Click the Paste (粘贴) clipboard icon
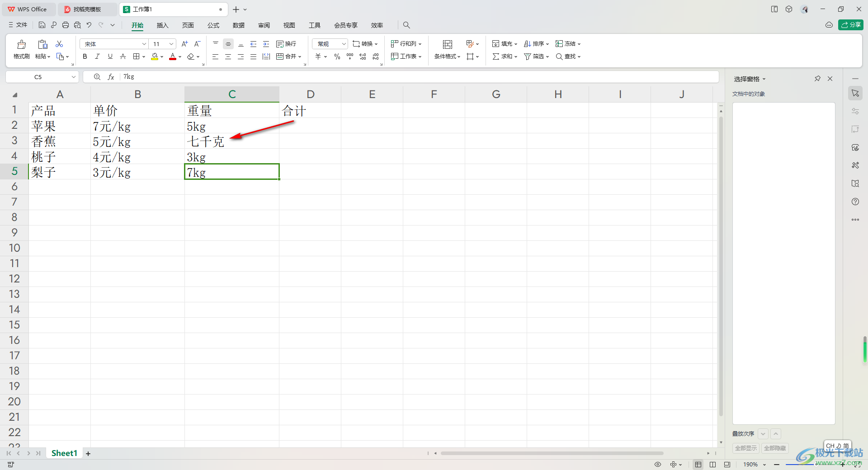Viewport: 868px width, 470px height. point(42,44)
